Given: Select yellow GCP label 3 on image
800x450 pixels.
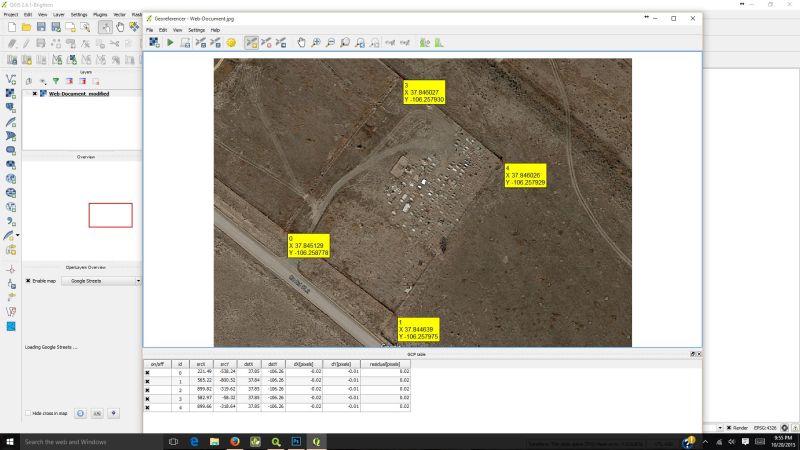Looking at the screenshot, I should [424, 92].
